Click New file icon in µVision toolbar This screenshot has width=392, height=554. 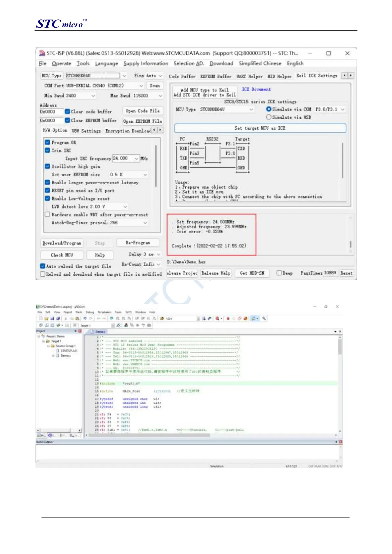(41, 318)
